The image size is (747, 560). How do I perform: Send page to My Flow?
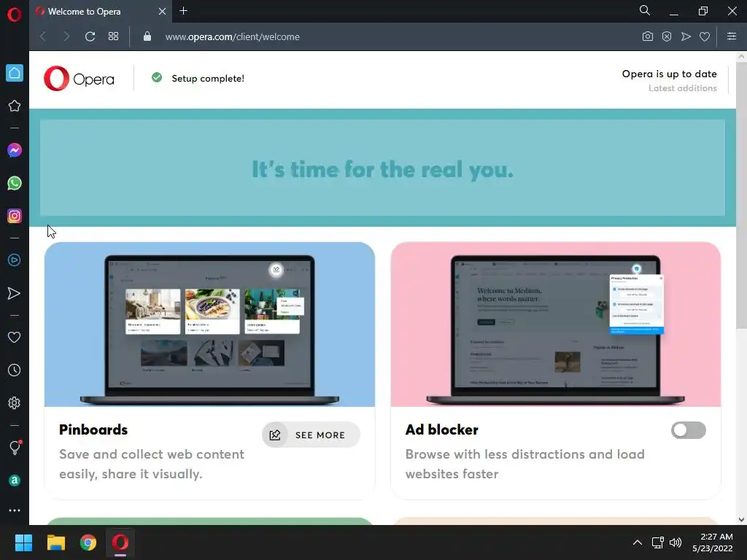coord(686,36)
